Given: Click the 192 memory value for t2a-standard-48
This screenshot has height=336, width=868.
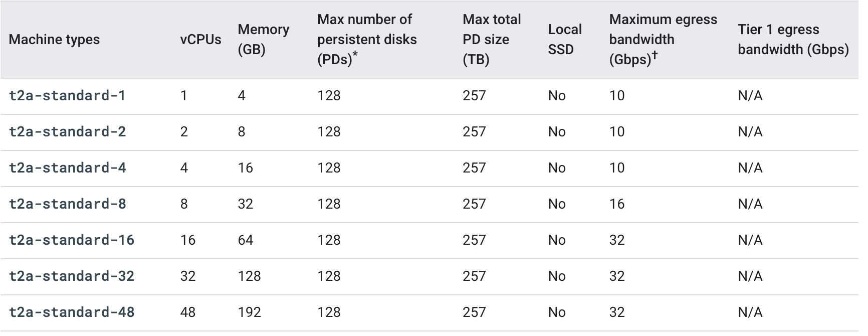Looking at the screenshot, I should pos(249,312).
